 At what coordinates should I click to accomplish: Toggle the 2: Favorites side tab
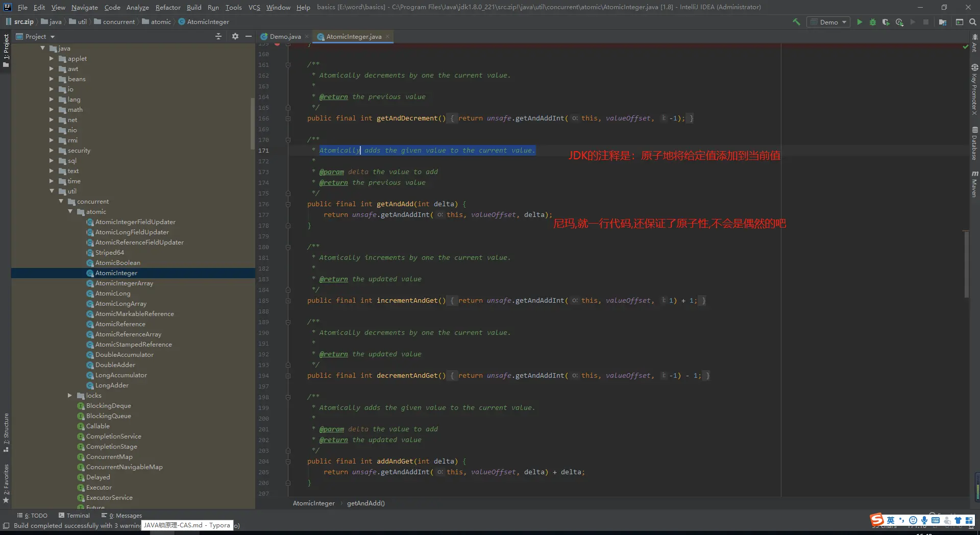[6, 483]
